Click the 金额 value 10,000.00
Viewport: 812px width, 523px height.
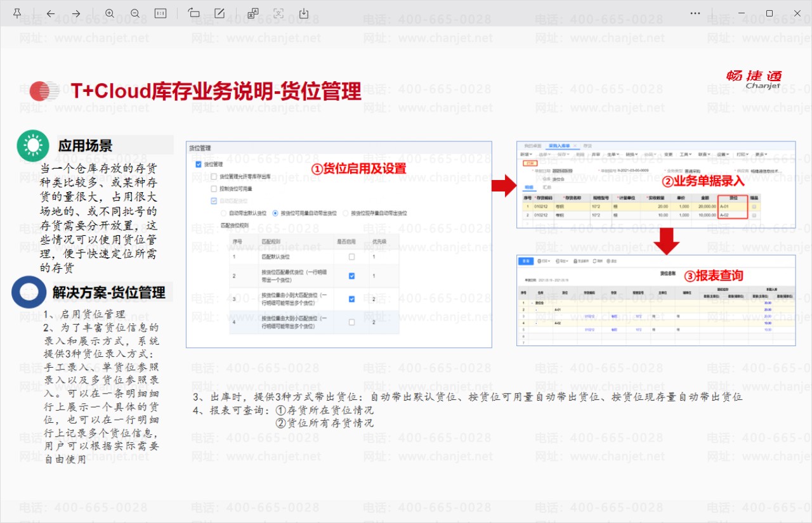(706, 216)
